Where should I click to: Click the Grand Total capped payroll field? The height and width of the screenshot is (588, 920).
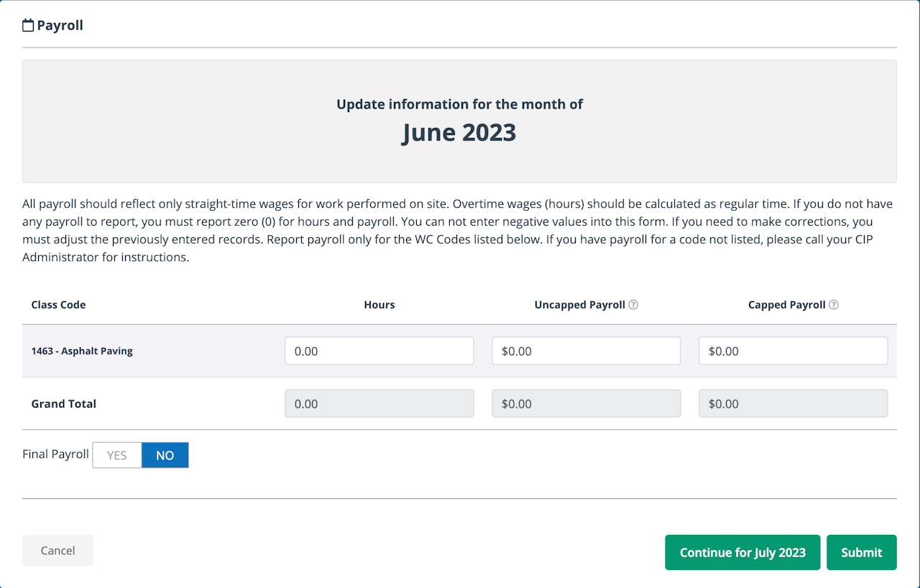[793, 404]
